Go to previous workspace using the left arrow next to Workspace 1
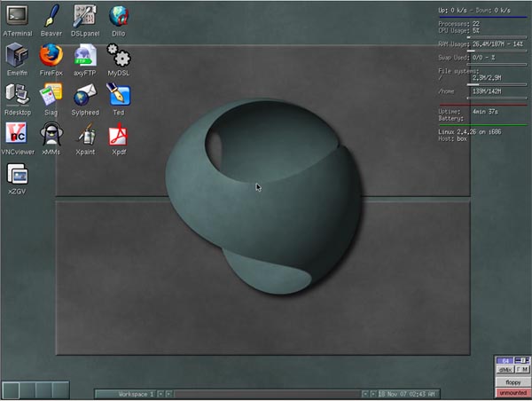The width and height of the screenshot is (532, 401). coord(160,394)
